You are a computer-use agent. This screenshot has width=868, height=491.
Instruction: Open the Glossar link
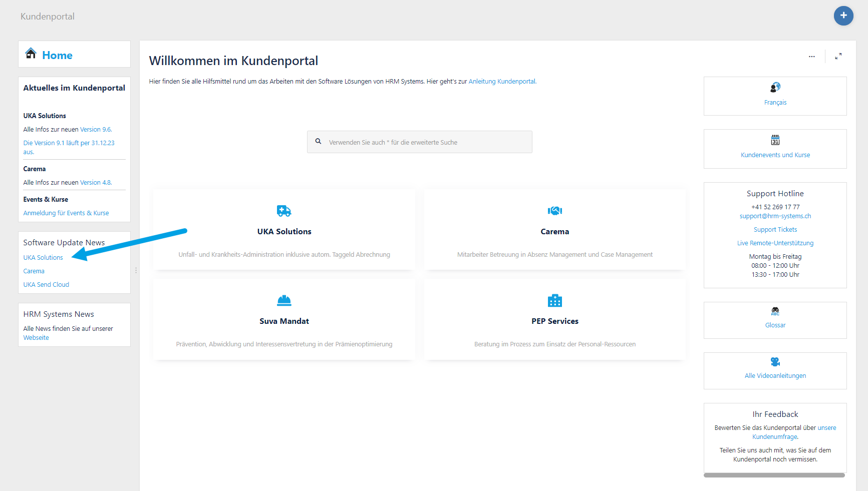(x=775, y=325)
